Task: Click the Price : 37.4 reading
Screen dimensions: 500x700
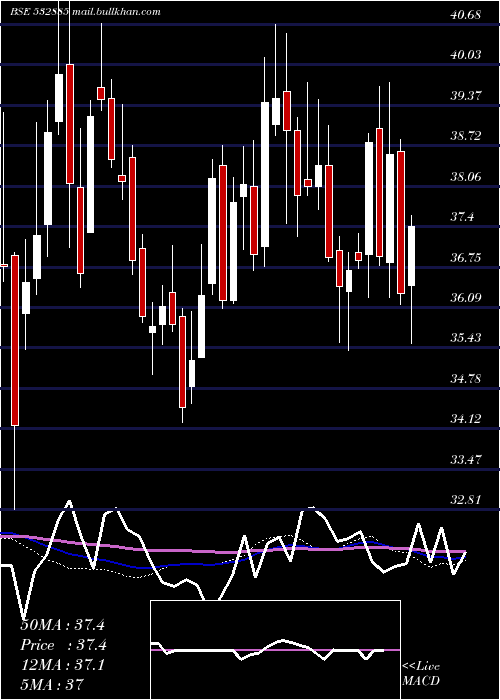Action: 63,645
